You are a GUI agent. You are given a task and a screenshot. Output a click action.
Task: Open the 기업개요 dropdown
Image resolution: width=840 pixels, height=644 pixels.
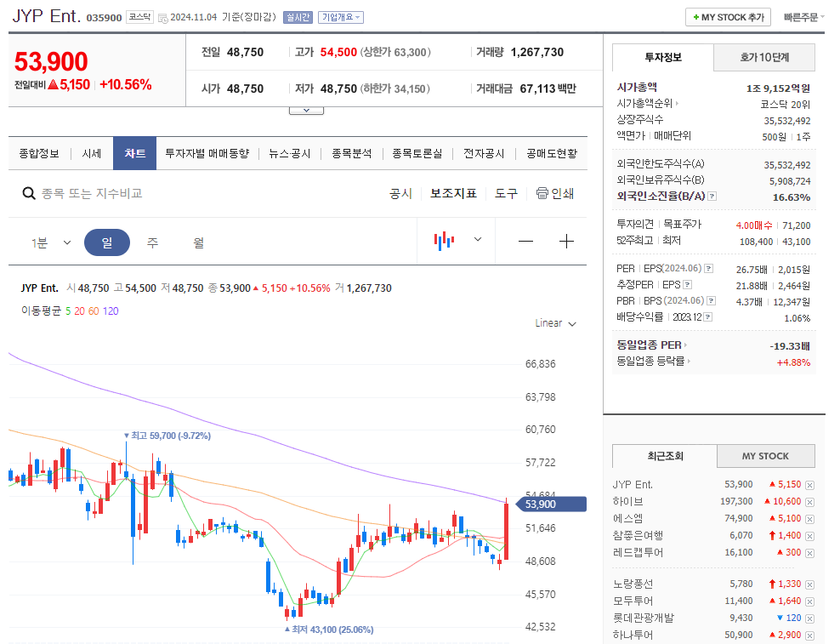click(x=341, y=17)
